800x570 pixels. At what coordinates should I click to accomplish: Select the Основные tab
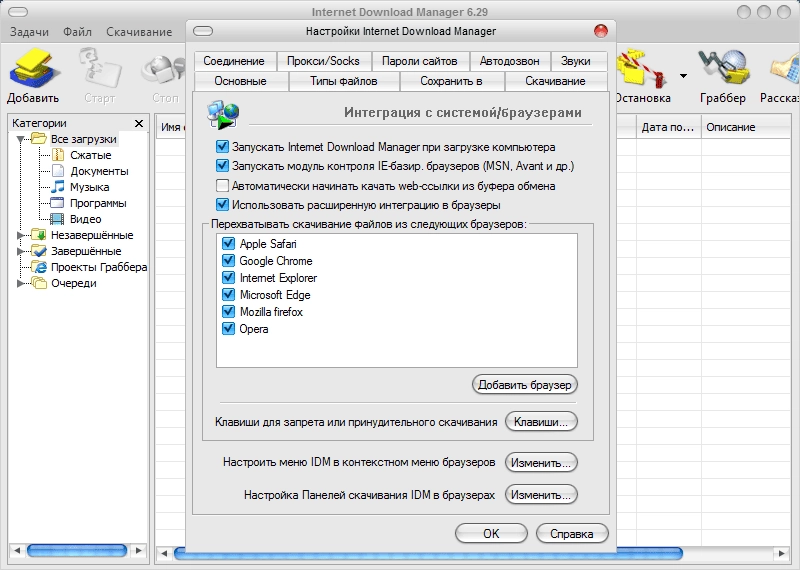pos(240,81)
